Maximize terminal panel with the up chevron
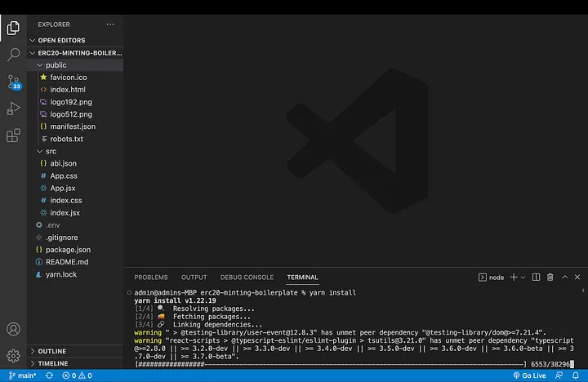This screenshot has width=588, height=382. coord(564,278)
